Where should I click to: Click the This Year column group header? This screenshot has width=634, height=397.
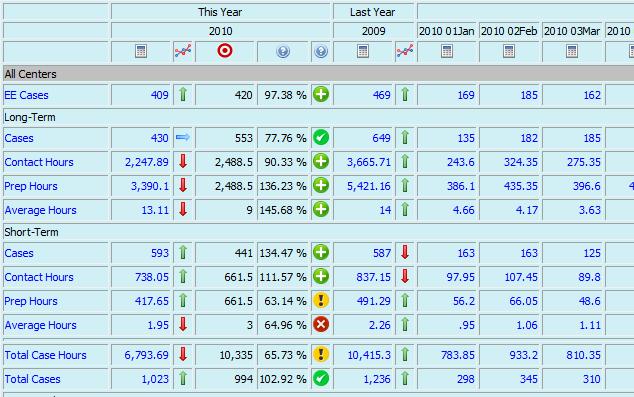coord(220,12)
